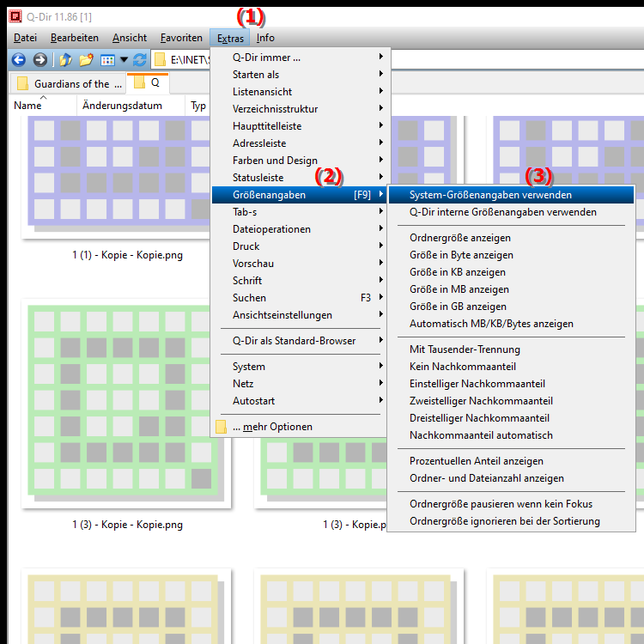This screenshot has height=644, width=644.
Task: Toggle Ordnergröße pausieren wenn kein Fokus
Action: pos(511,504)
